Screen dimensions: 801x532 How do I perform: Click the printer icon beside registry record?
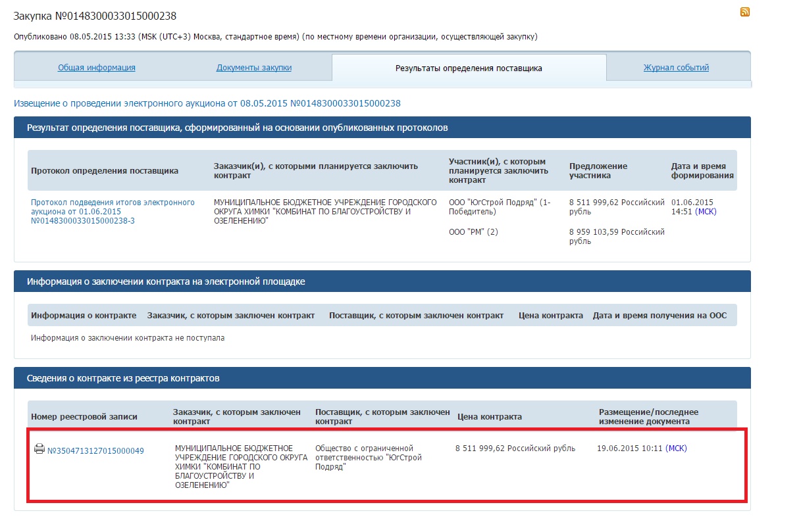[39, 449]
